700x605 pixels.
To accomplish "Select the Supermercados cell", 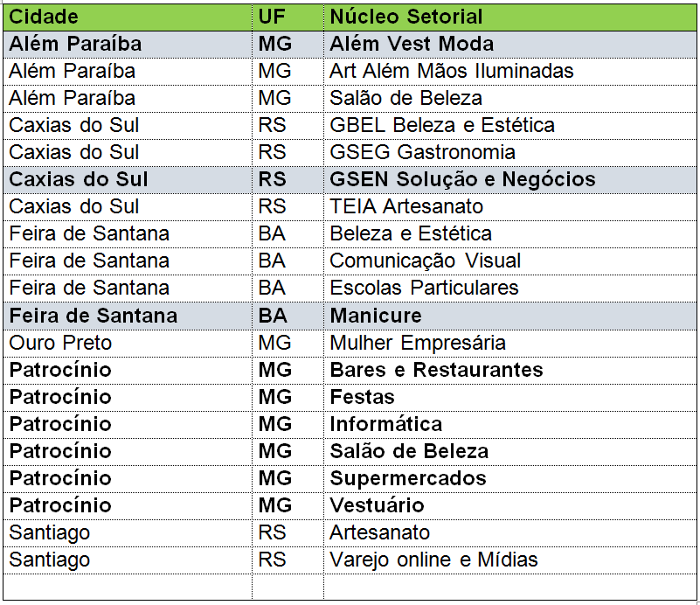I will pos(510,478).
